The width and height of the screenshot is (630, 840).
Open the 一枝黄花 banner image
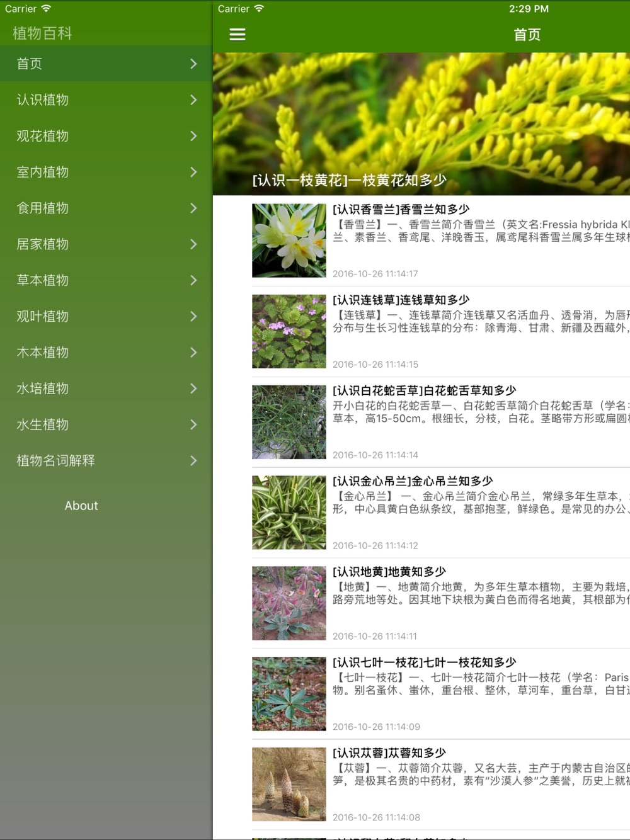pos(421,124)
